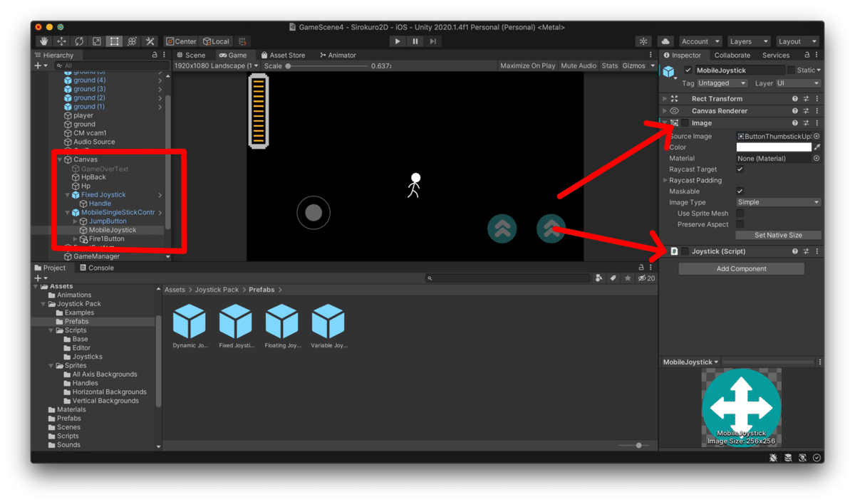Pick Source Image object selector
The image size is (855, 504).
[817, 136]
